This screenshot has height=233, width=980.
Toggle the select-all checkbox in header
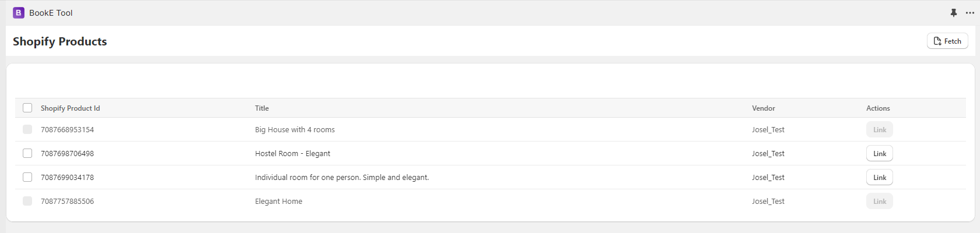click(27, 108)
